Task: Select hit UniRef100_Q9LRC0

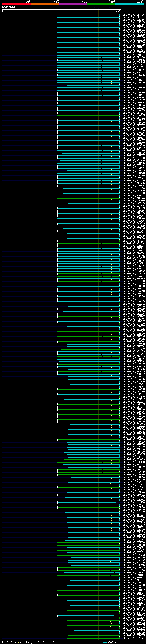Action: [134, 530]
